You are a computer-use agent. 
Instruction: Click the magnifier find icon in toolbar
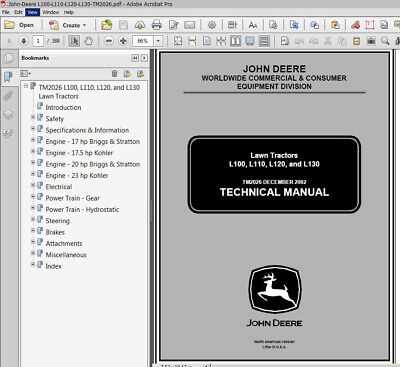pyautogui.click(x=385, y=41)
